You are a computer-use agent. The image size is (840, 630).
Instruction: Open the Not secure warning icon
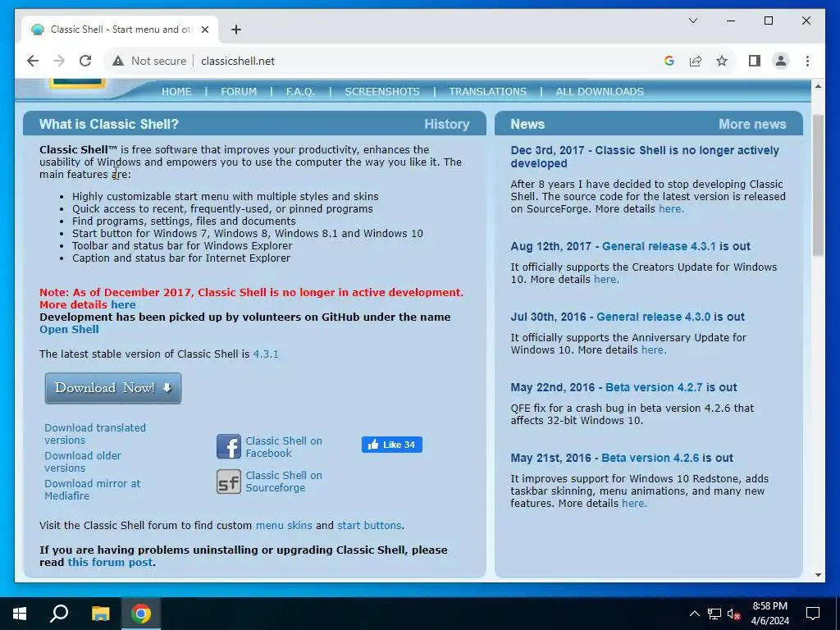[x=118, y=61]
